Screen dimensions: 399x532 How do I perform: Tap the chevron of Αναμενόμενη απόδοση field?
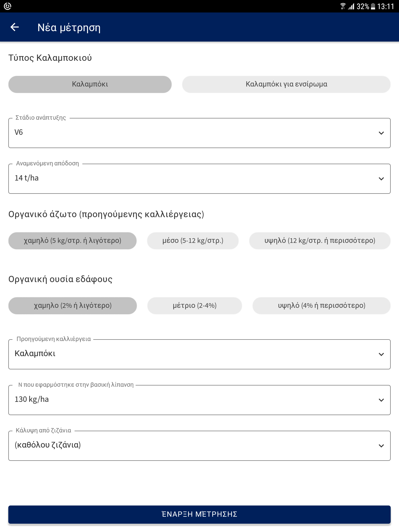[x=381, y=179]
